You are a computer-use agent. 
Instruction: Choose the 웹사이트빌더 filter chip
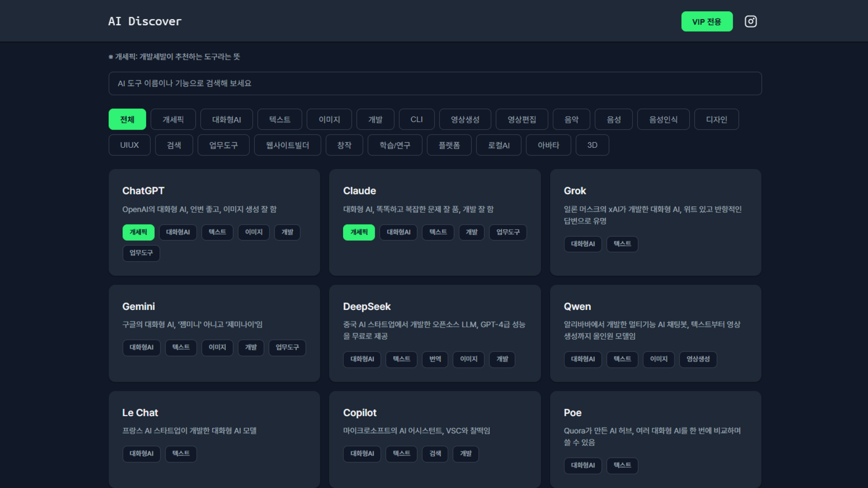288,145
